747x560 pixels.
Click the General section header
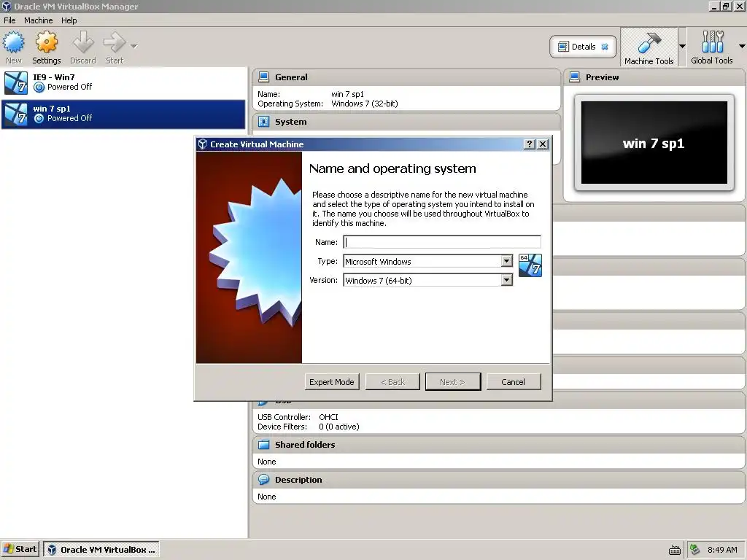(x=406, y=77)
